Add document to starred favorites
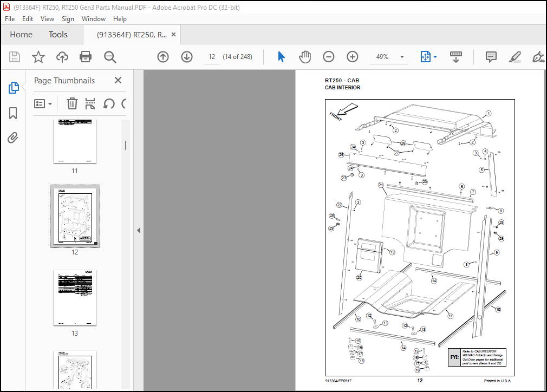 click(38, 57)
